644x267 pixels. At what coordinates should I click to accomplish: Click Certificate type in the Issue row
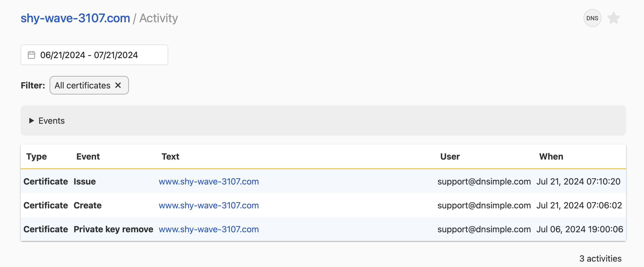(46, 182)
